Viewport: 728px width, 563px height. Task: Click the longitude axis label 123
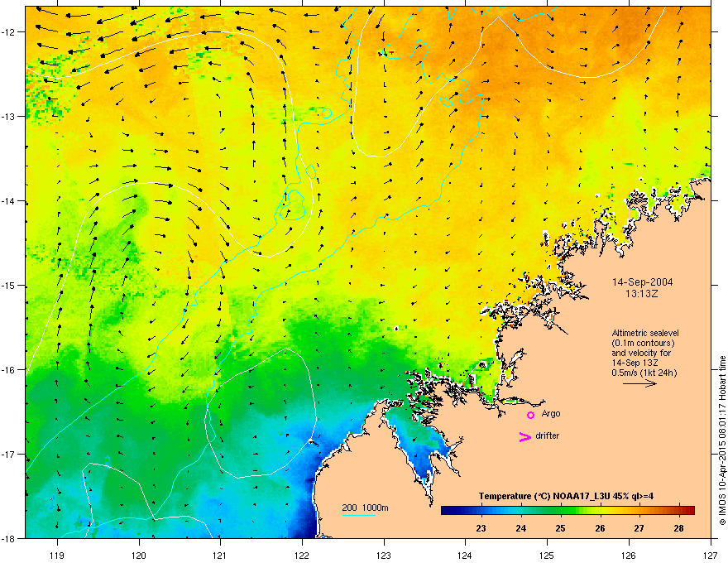[384, 555]
